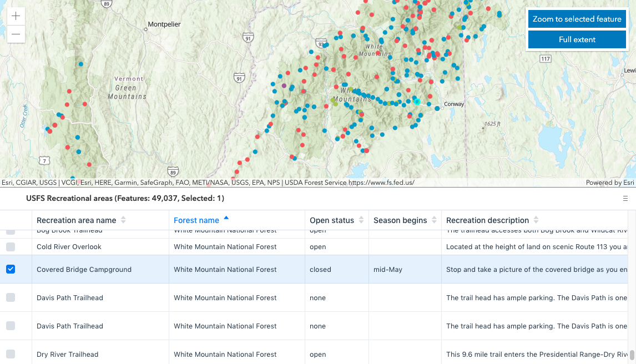Click the Recreation area name column header
636x364 pixels.
pos(100,220)
